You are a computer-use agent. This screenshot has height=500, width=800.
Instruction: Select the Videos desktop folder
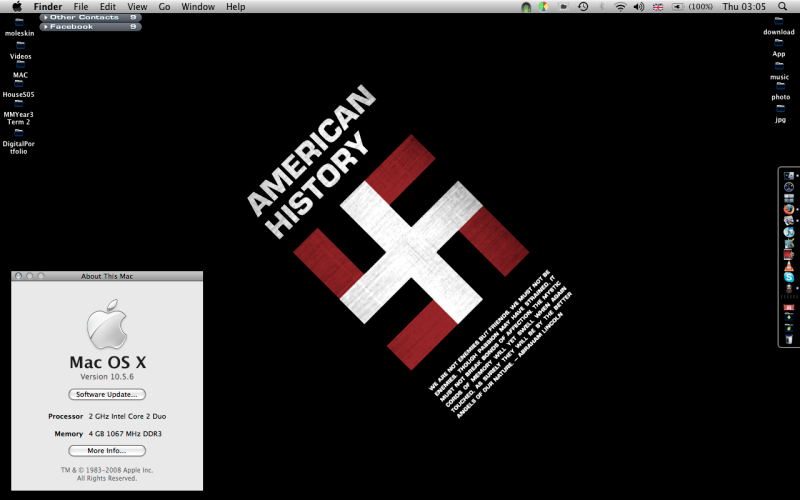point(20,52)
